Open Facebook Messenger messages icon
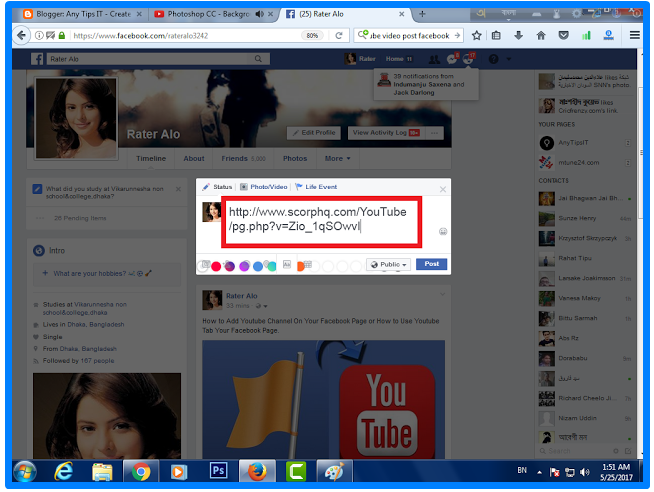This screenshot has width=654, height=492. [x=452, y=59]
